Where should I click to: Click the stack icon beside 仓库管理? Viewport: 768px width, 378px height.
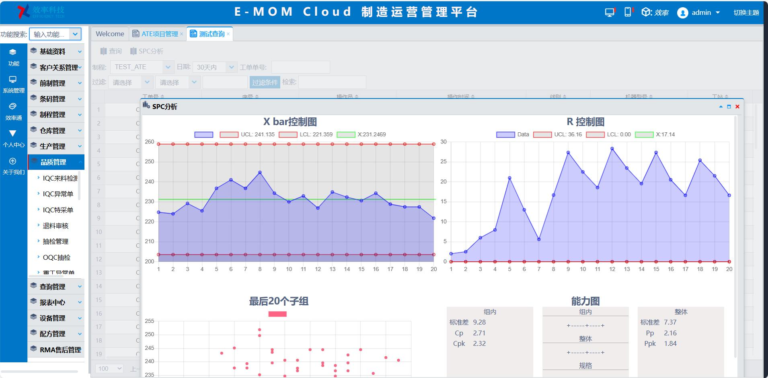pos(33,130)
